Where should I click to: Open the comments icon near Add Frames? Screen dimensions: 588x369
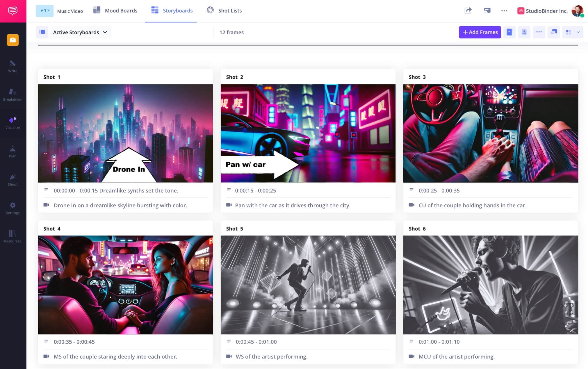(x=554, y=32)
